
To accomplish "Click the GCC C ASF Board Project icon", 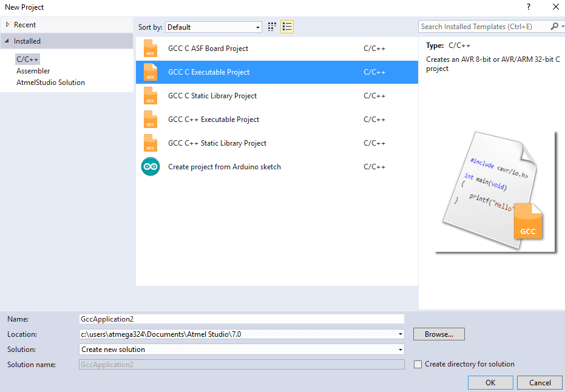I will coord(151,49).
